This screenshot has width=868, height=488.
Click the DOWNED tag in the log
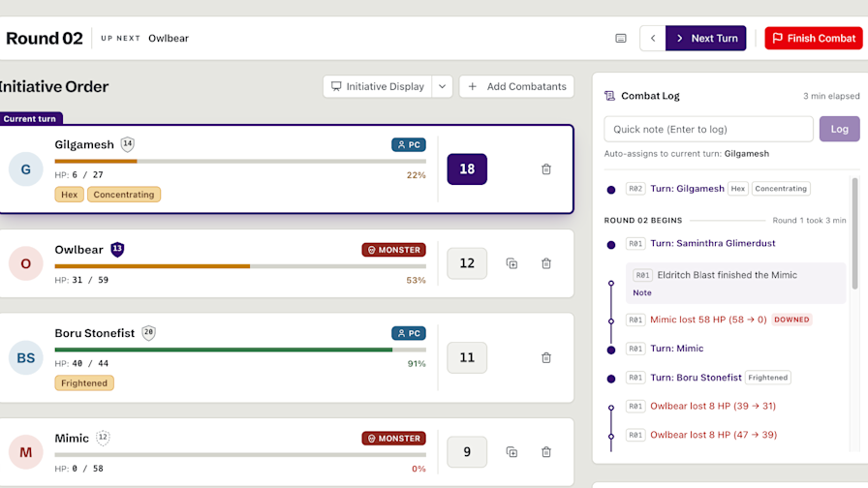791,320
